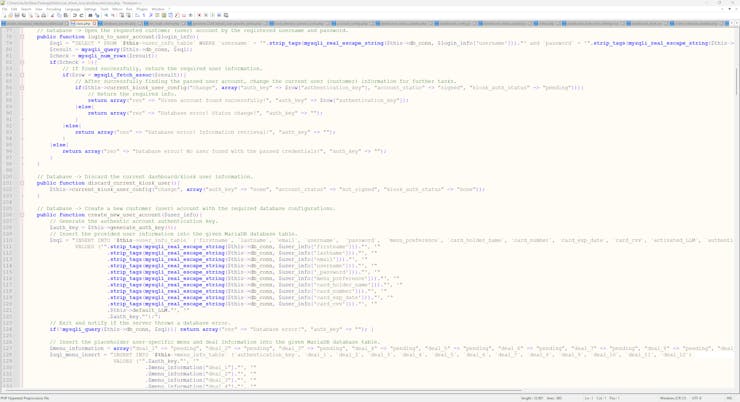The width and height of the screenshot is (740, 402).
Task: Click Run Macro Multiple Times icon
Action: (219, 15)
